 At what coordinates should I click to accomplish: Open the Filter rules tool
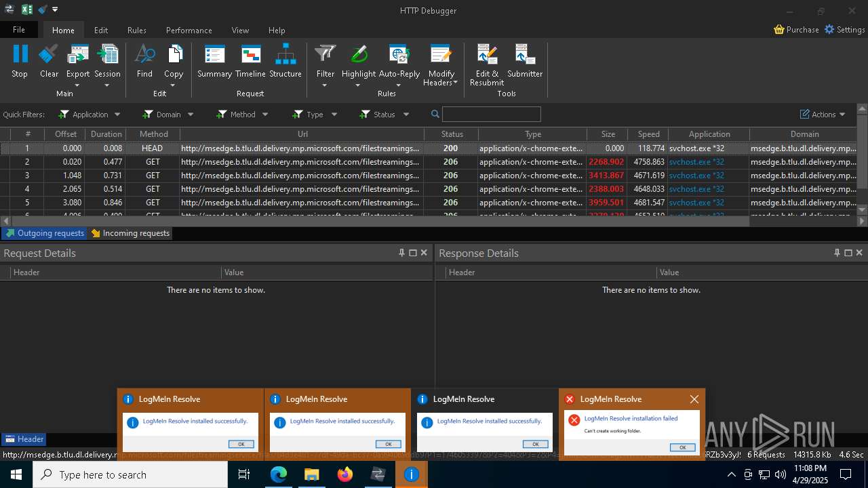click(325, 61)
